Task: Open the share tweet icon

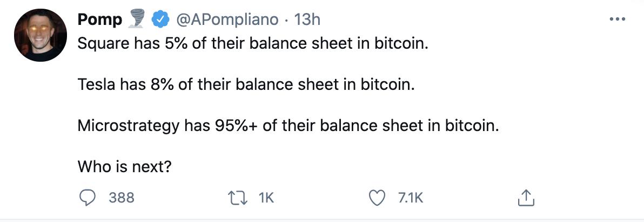Action: (525, 198)
